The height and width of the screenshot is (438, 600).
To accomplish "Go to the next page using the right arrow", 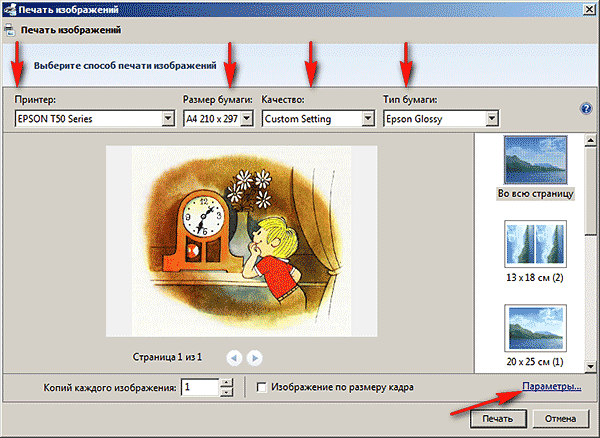I will (254, 356).
